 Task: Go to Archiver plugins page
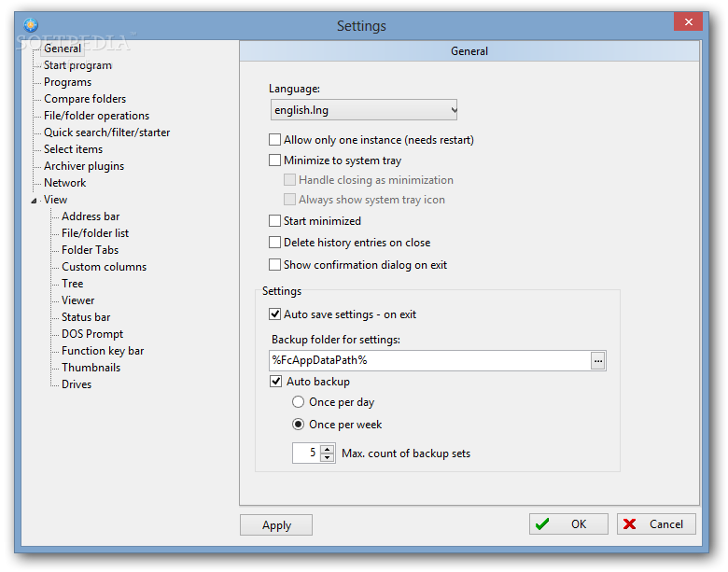pos(84,166)
